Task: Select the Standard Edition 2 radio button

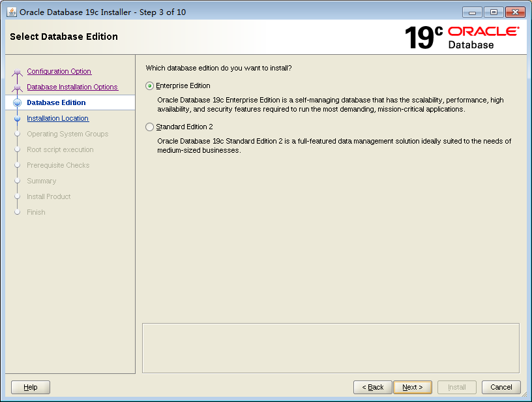Action: 149,127
